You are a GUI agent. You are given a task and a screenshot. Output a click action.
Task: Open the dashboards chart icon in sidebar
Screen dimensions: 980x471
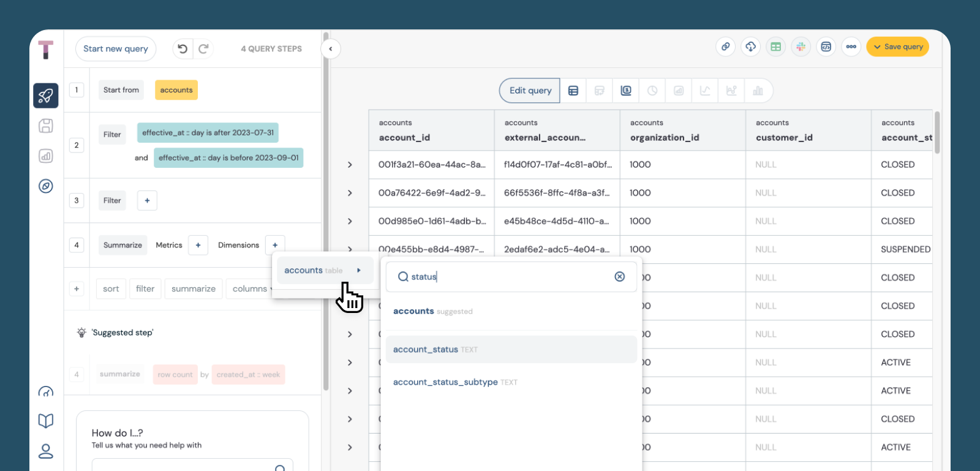[x=46, y=156]
